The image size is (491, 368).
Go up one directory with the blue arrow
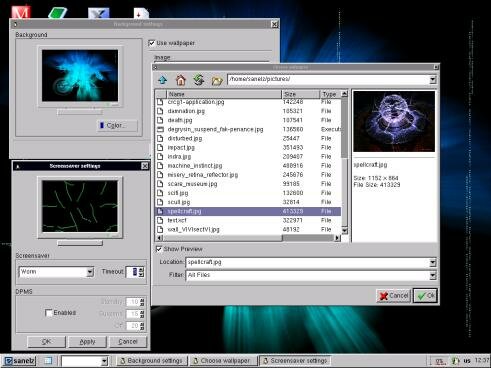coord(163,80)
